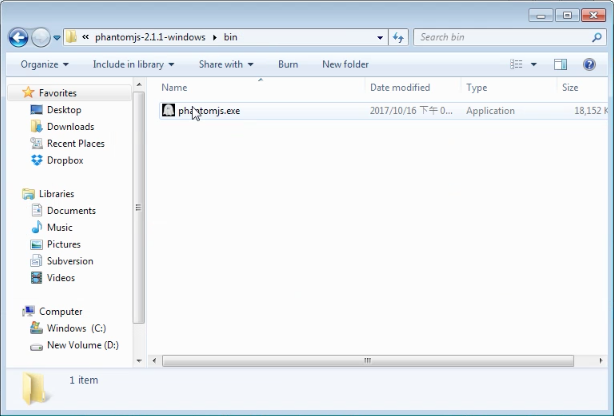614x416 pixels.
Task: Click the Burn toolbar button
Action: coord(288,64)
